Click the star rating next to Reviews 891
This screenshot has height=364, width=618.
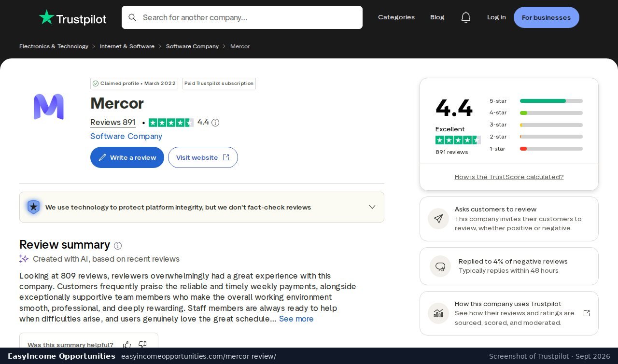pyautogui.click(x=171, y=123)
